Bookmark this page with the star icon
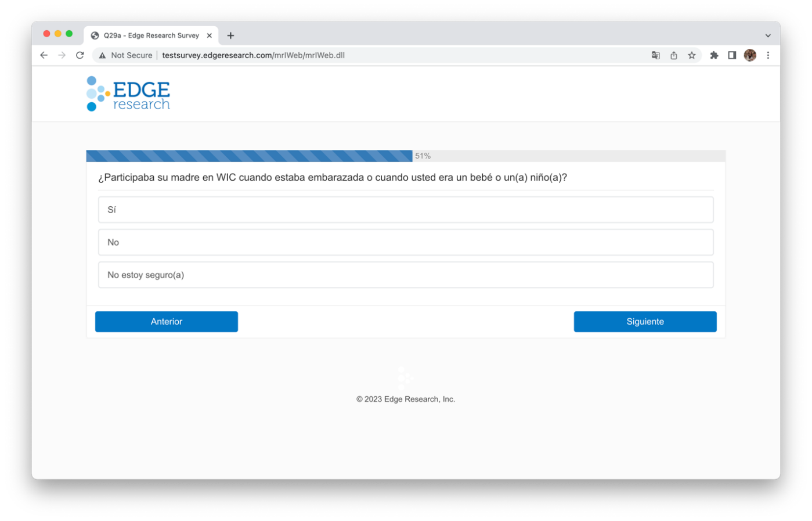 [x=692, y=55]
